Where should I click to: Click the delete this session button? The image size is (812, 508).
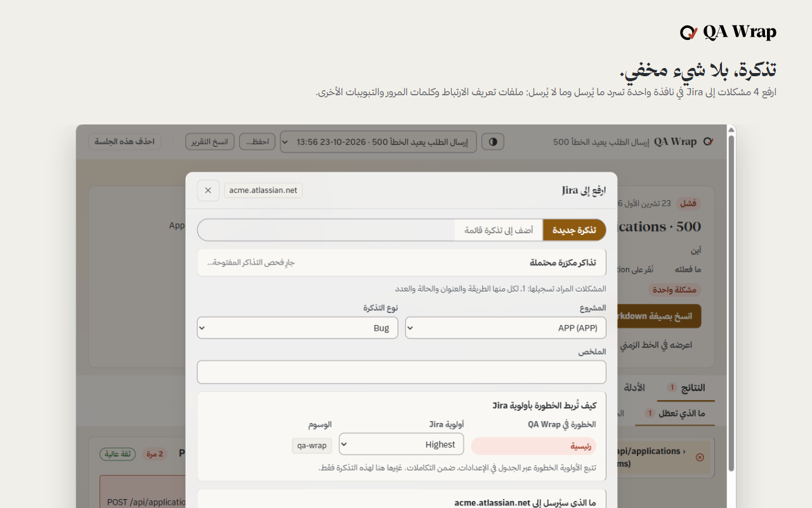point(124,142)
